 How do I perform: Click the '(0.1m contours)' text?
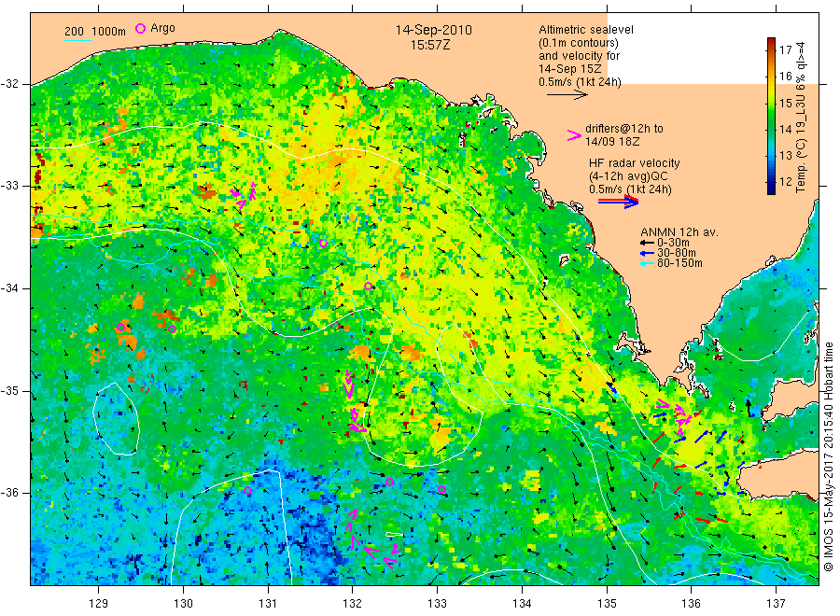tap(579, 43)
